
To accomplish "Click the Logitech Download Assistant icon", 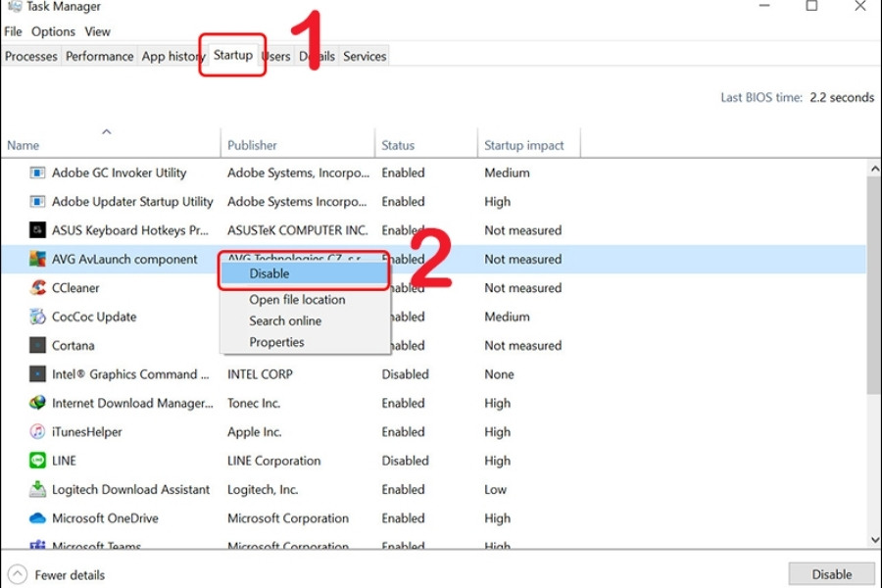I will tap(37, 490).
